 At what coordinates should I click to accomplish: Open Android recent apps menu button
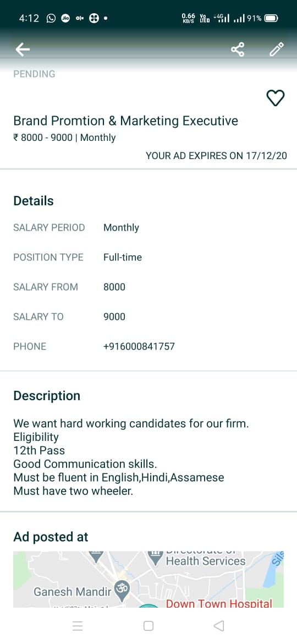pos(78,625)
